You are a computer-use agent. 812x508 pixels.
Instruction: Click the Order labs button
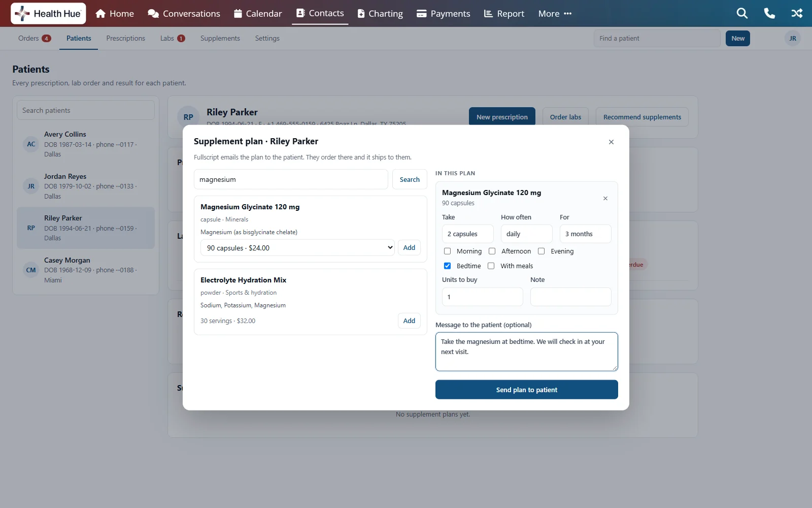[565, 117]
